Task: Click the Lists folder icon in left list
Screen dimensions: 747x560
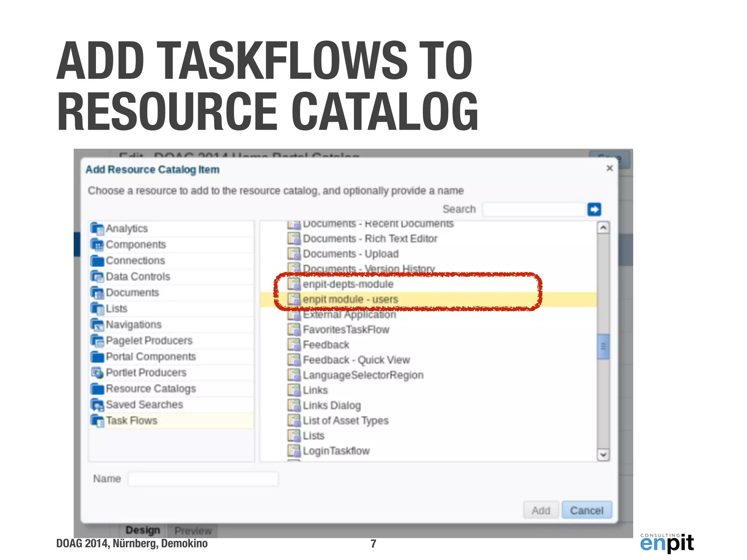Action: (97, 309)
